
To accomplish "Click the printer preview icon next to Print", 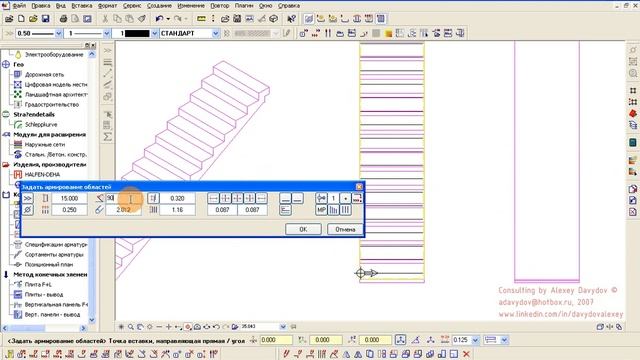I will click(x=75, y=19).
